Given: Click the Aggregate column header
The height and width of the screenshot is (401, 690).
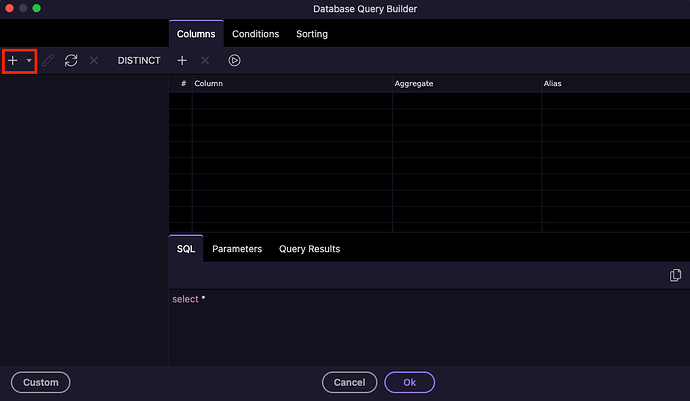Looking at the screenshot, I should tap(415, 84).
